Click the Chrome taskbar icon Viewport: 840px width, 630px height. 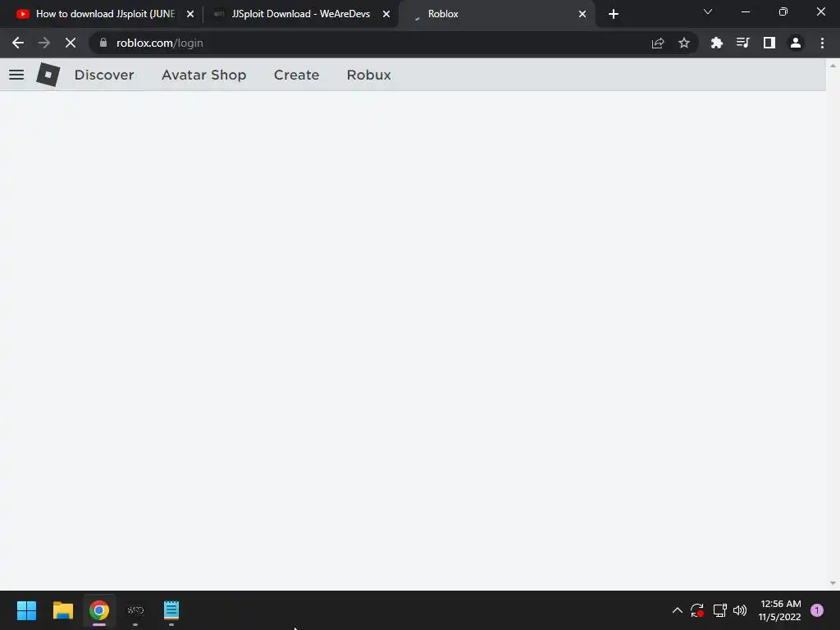(x=99, y=610)
